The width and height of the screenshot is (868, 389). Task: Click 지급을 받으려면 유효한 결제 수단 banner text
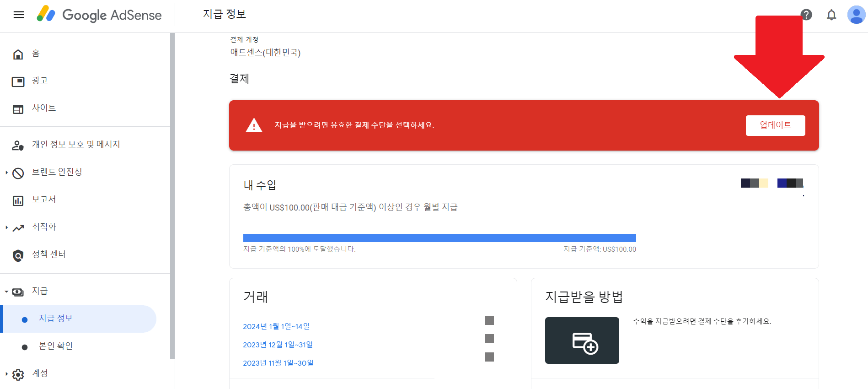pyautogui.click(x=354, y=125)
